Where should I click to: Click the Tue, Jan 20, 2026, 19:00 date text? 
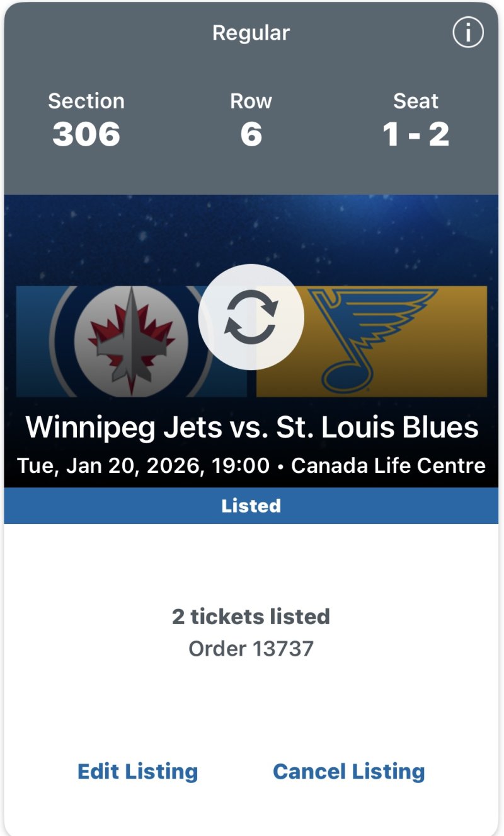point(143,466)
